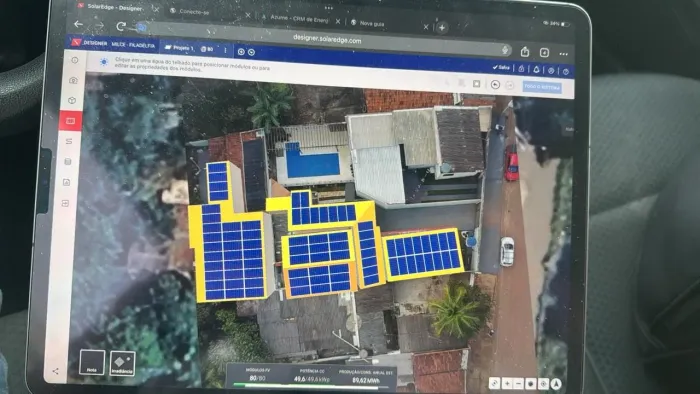Click the Salvo saved status
This screenshot has height=394, width=700.
pos(501,67)
